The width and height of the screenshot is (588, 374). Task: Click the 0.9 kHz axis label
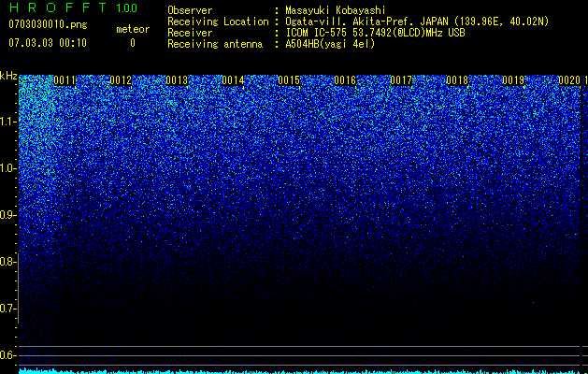tap(7, 215)
